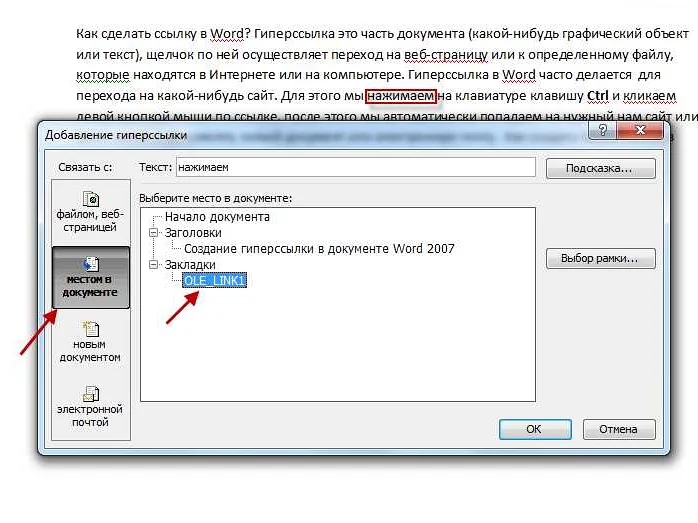Click the 'Связать с:' label

click(x=85, y=167)
